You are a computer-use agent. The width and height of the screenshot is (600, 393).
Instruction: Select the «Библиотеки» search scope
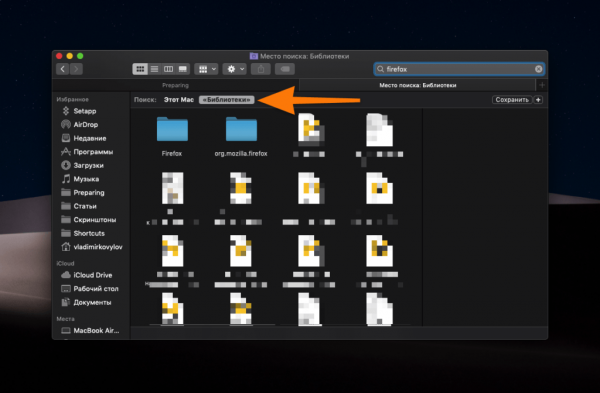227,99
